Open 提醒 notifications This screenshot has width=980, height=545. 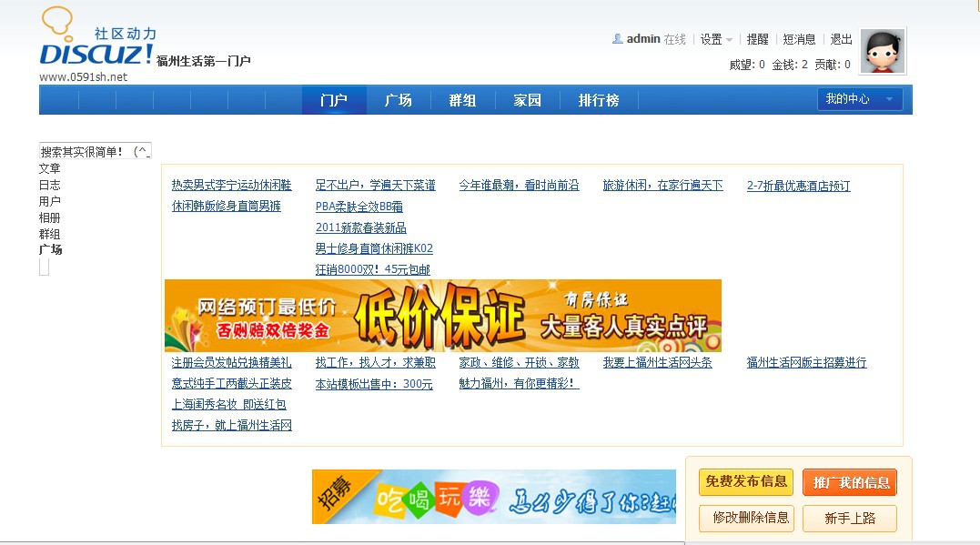757,39
